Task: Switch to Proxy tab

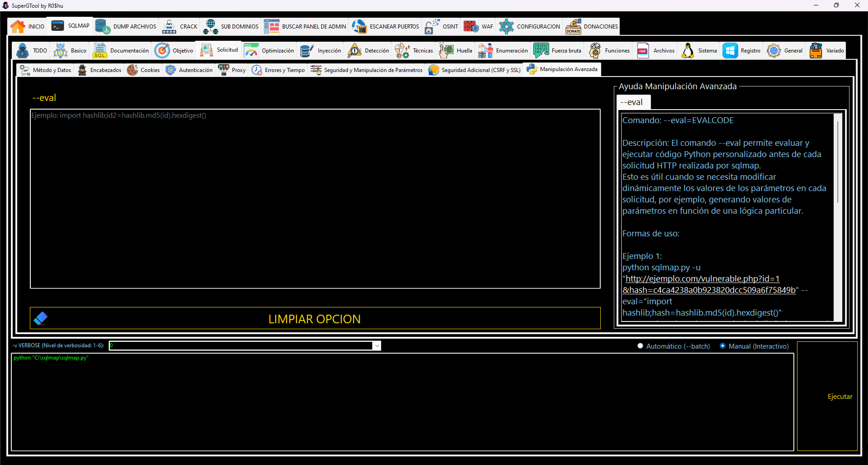Action: point(232,70)
